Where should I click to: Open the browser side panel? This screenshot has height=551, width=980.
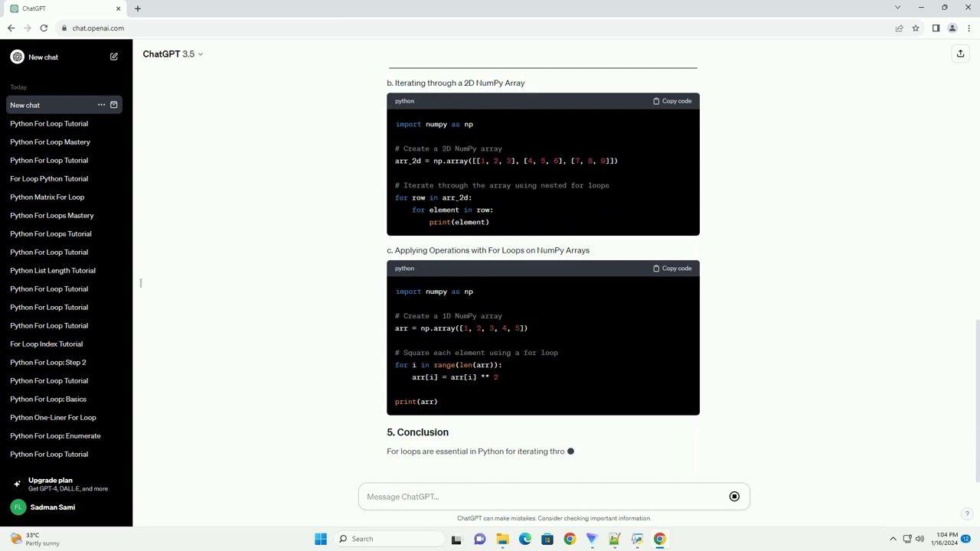click(x=936, y=28)
